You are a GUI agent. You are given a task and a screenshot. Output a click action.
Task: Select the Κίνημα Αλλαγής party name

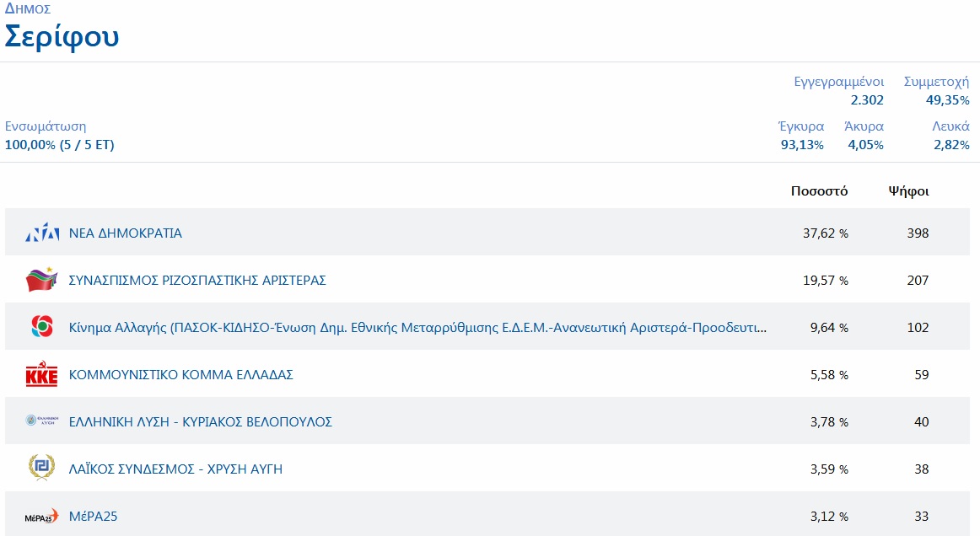point(417,327)
